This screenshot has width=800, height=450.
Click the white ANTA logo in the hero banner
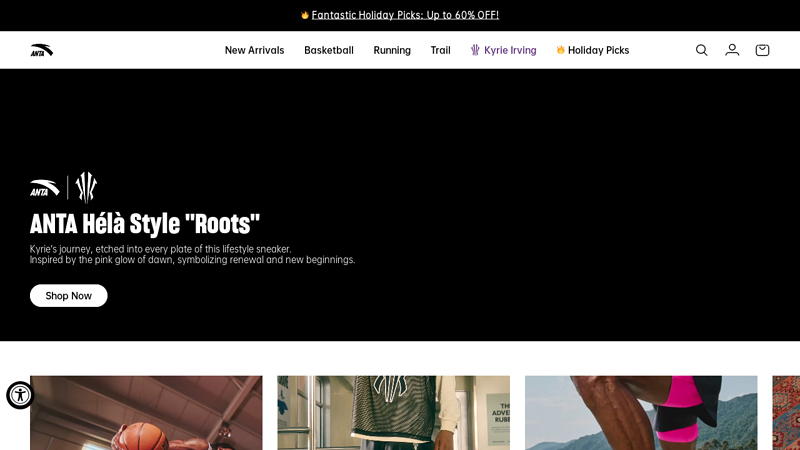point(44,188)
